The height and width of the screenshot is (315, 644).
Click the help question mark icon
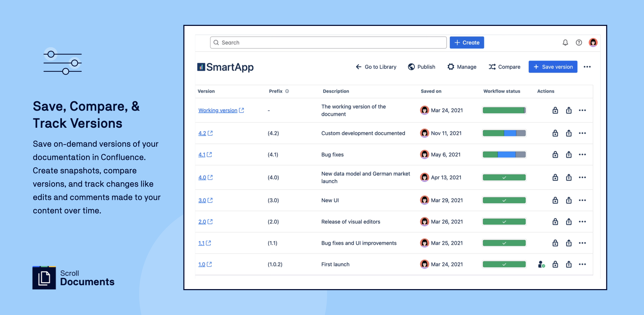(x=579, y=42)
